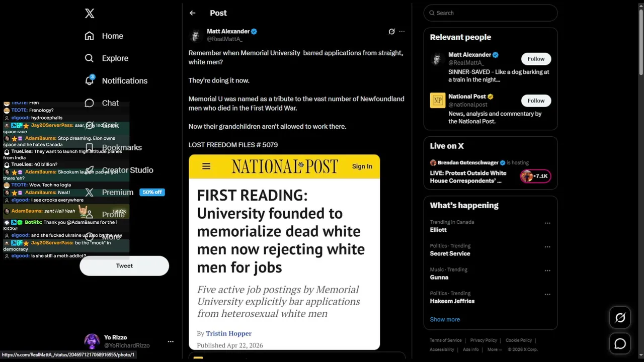
Task: Open Yo Rizzo account options menu
Action: [x=171, y=341]
